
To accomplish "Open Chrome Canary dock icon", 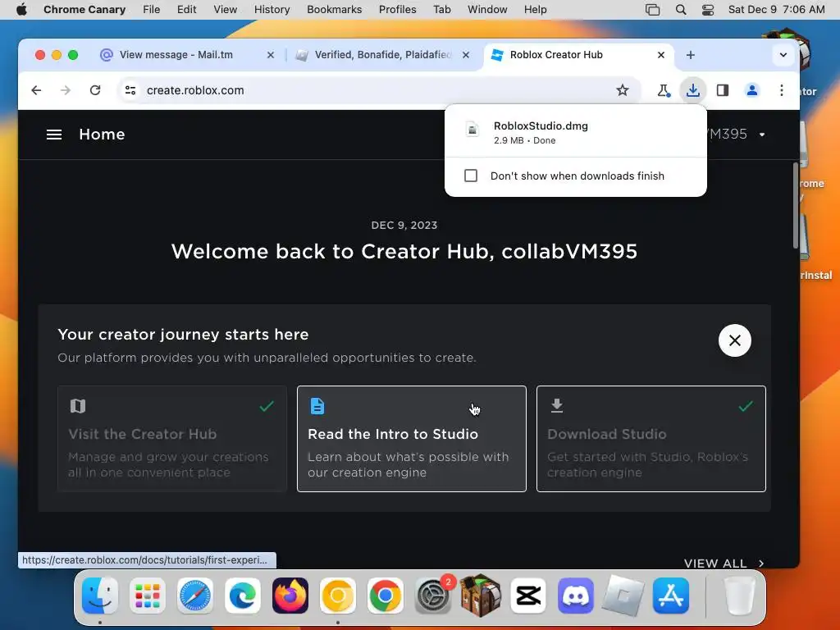I will [337, 596].
